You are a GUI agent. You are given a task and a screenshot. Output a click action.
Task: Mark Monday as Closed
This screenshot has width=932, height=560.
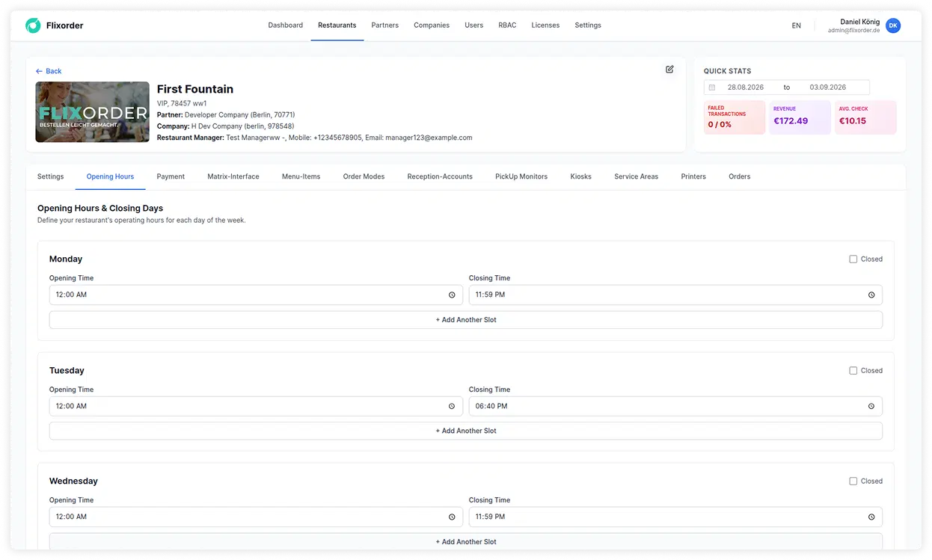(853, 259)
